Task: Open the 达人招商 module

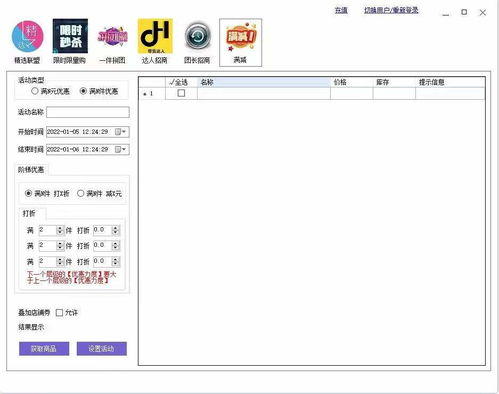Action: point(155,42)
